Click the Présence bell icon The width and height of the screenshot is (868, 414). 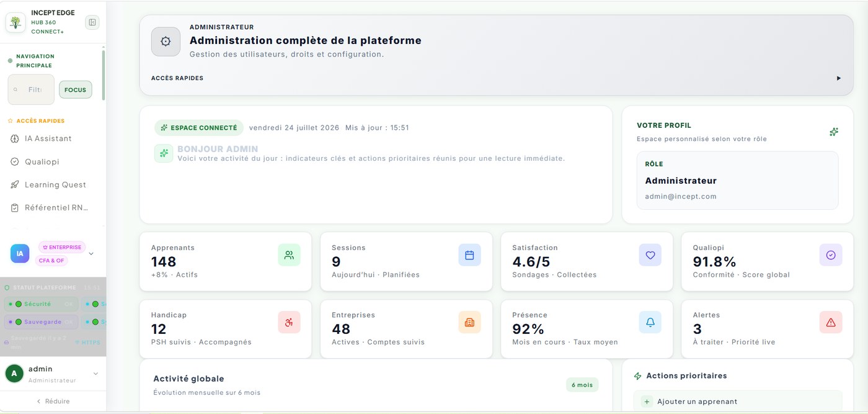tap(650, 322)
